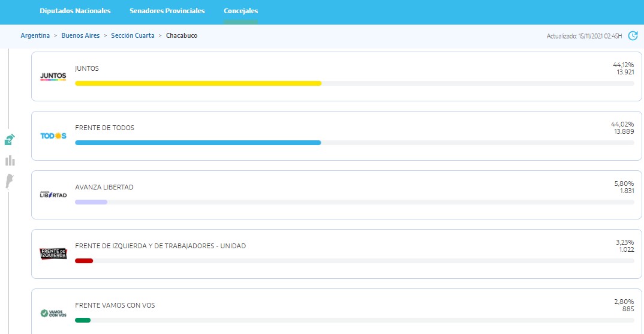Screen dimensions: 644x334
Task: Click Chacabuco in the breadcrumb
Action: pos(182,36)
